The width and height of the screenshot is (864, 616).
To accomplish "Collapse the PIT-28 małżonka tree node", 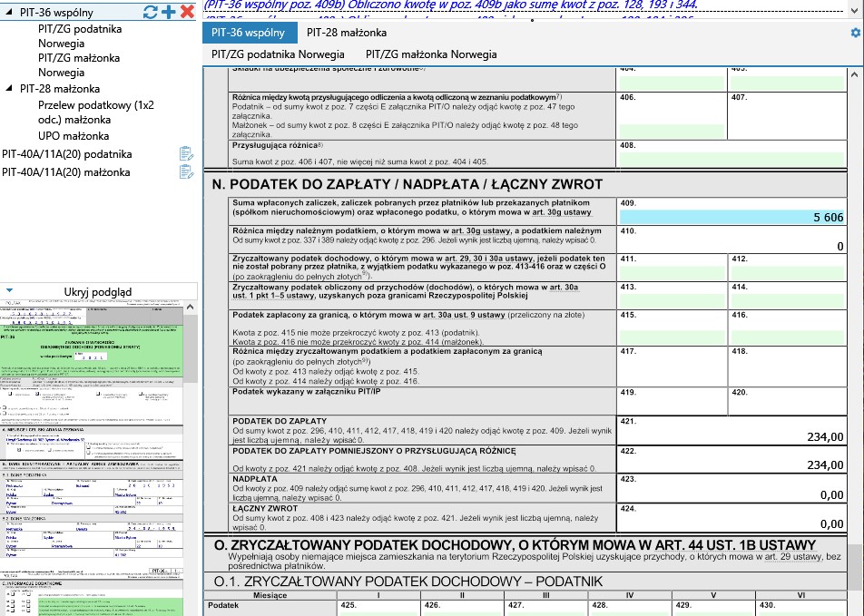I will click(9, 89).
